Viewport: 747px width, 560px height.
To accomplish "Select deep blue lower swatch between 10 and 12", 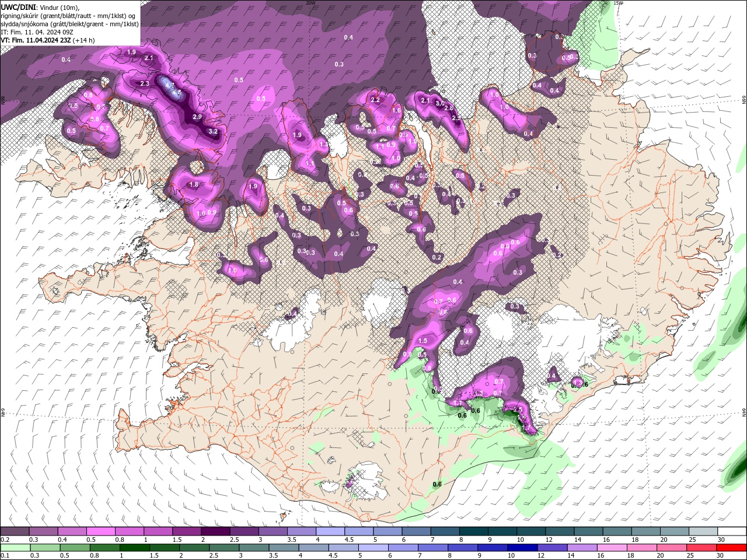I will (x=523, y=547).
